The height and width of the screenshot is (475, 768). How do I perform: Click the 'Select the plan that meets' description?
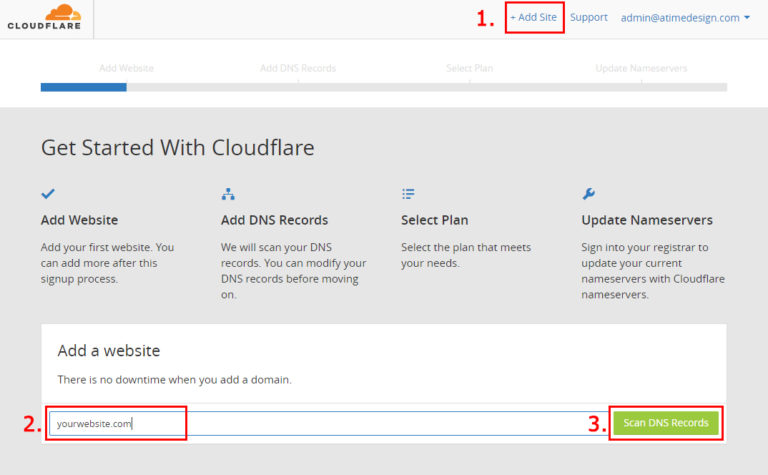coord(466,255)
